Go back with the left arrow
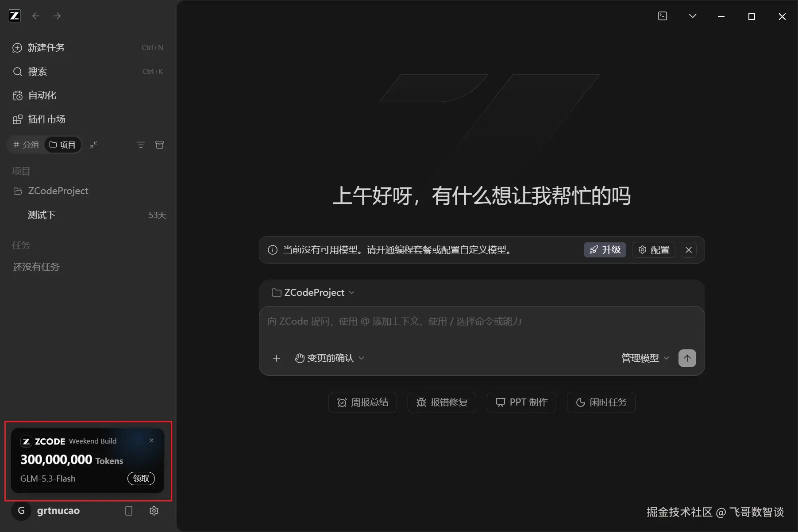Viewport: 798px width, 532px height. [x=36, y=16]
